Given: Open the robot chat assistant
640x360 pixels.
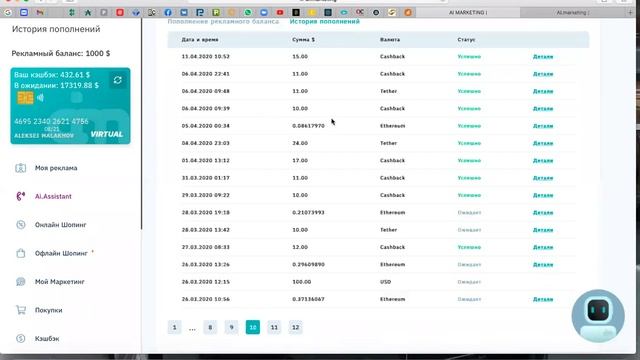Looking at the screenshot, I should pyautogui.click(x=598, y=316).
